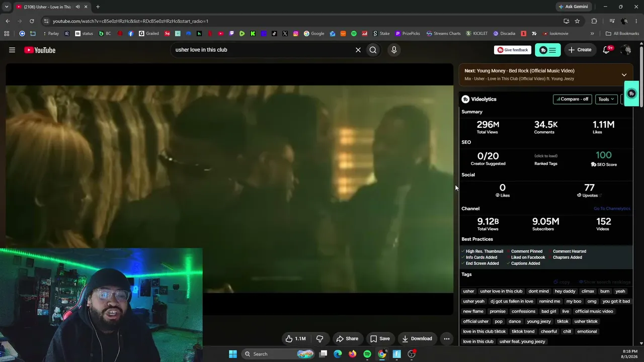Open the Create button
The height and width of the screenshot is (362, 644).
pos(580,50)
